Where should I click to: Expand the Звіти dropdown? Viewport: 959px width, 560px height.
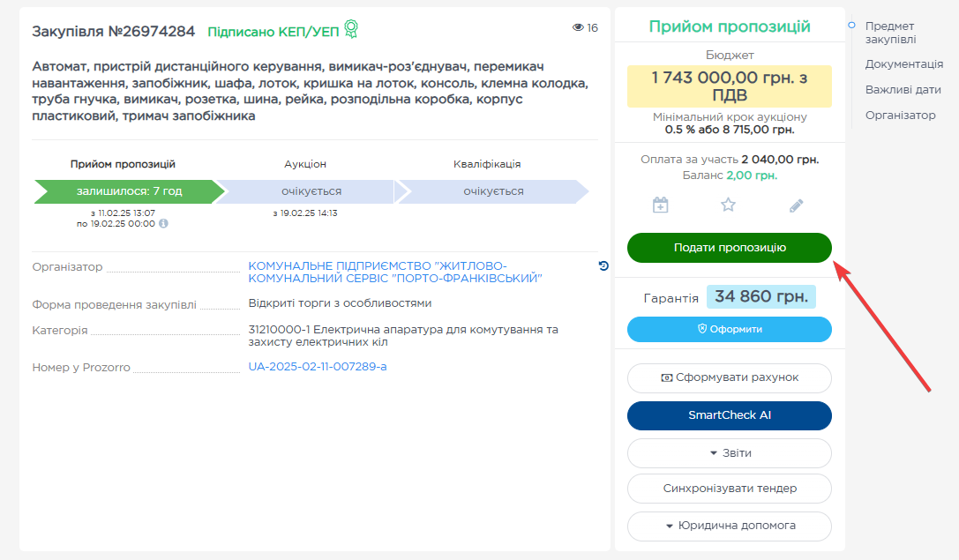[x=729, y=453]
